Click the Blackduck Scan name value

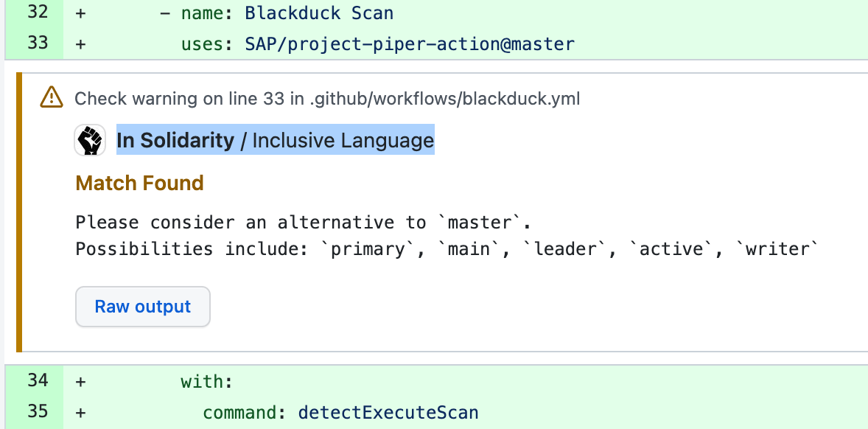coord(319,13)
